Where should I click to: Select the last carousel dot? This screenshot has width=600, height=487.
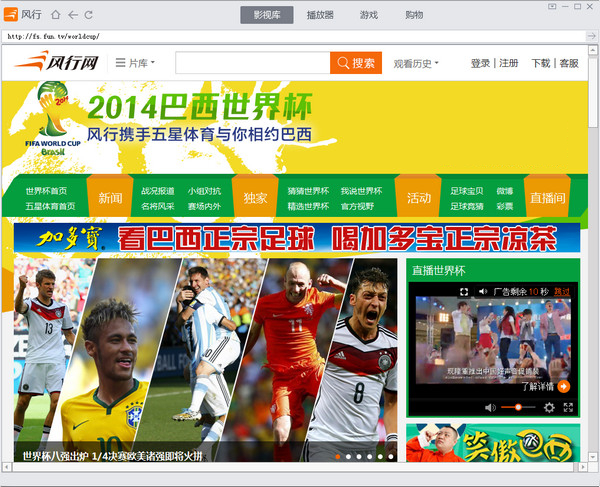click(391, 456)
